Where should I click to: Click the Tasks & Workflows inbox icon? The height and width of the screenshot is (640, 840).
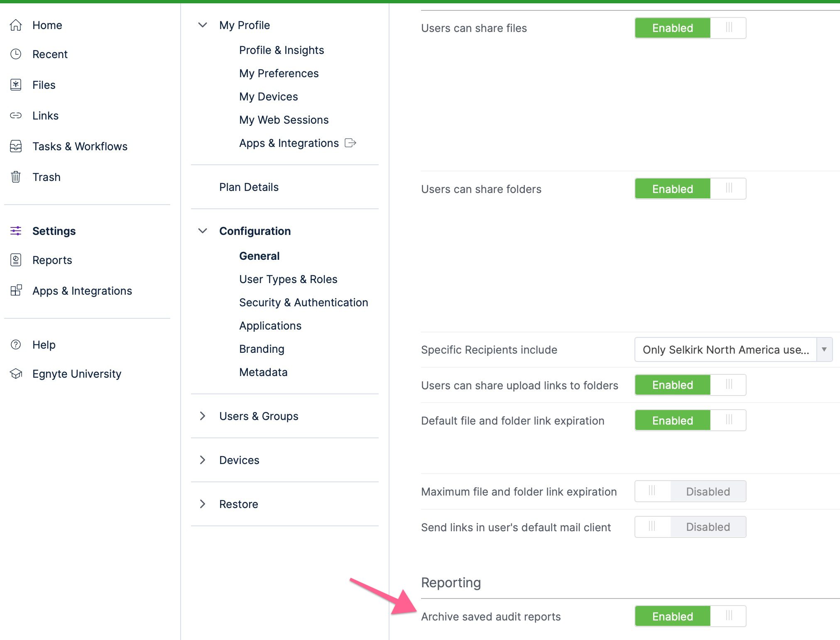tap(16, 146)
